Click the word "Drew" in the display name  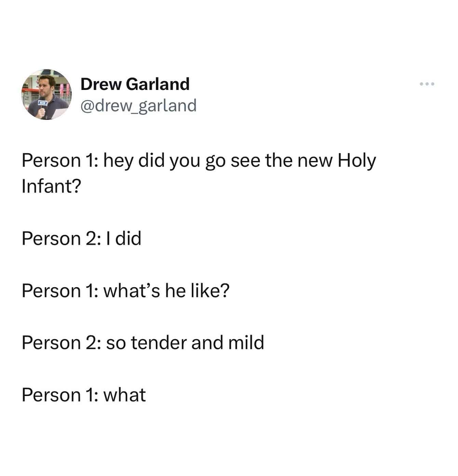(x=101, y=84)
